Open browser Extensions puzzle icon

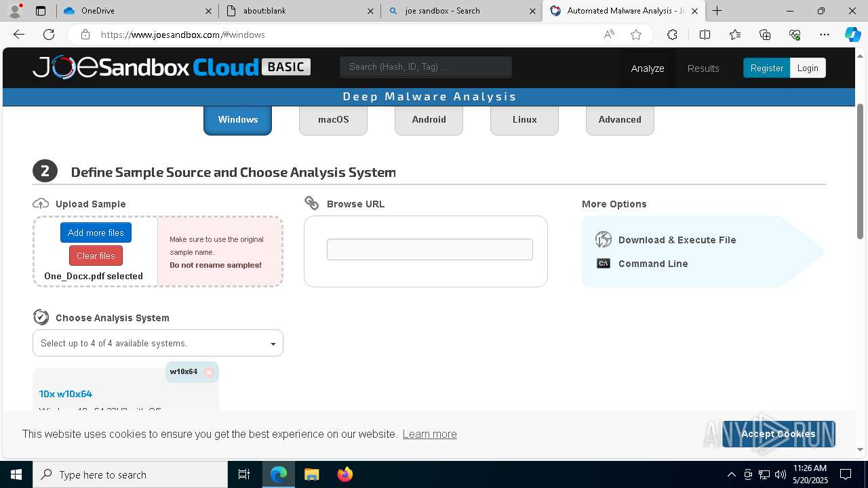tap(672, 35)
